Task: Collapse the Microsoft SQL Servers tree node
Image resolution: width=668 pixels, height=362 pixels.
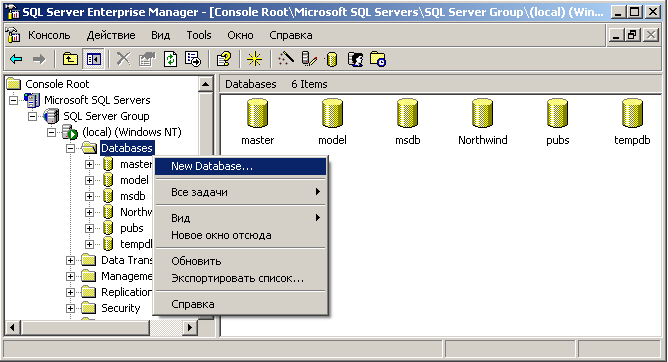Action: pos(14,100)
